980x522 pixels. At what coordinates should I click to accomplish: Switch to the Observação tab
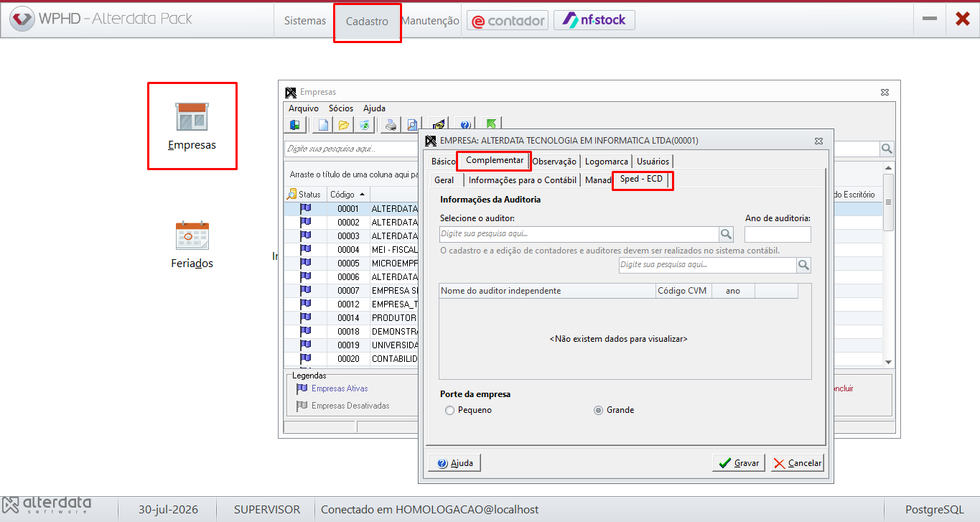(554, 162)
